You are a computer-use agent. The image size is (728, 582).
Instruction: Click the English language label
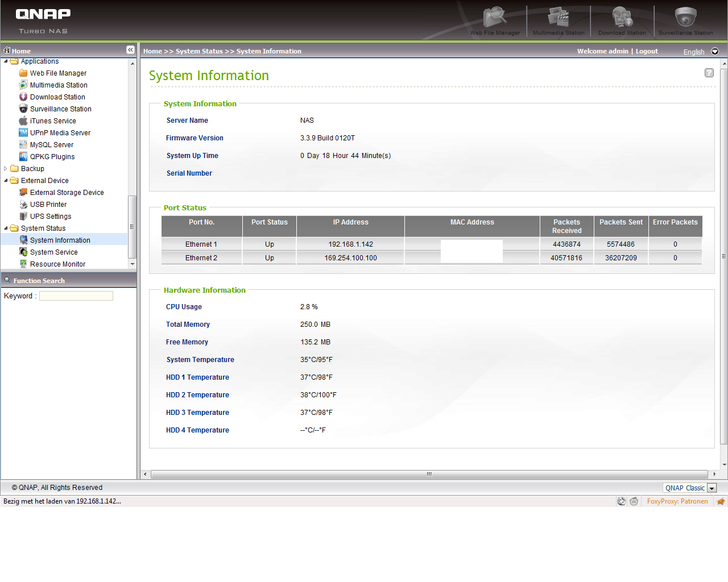point(694,52)
